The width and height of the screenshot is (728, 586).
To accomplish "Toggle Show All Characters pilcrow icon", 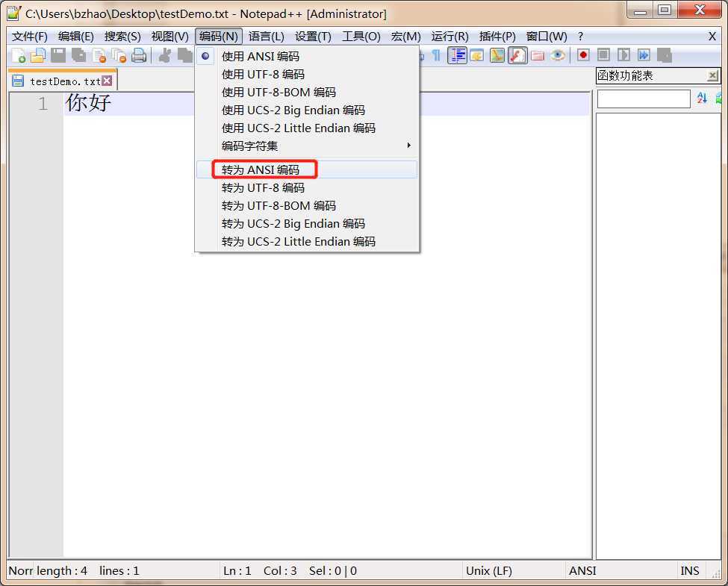I will coord(436,56).
